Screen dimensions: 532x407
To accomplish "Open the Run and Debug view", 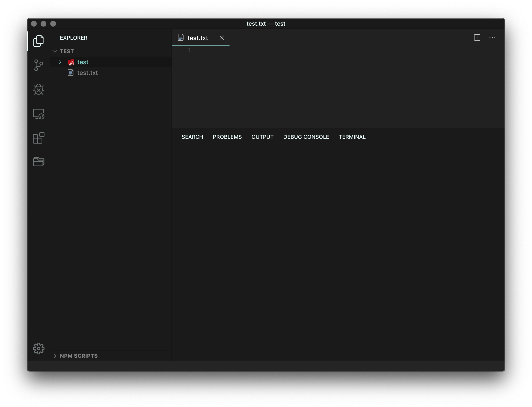I will (x=38, y=89).
